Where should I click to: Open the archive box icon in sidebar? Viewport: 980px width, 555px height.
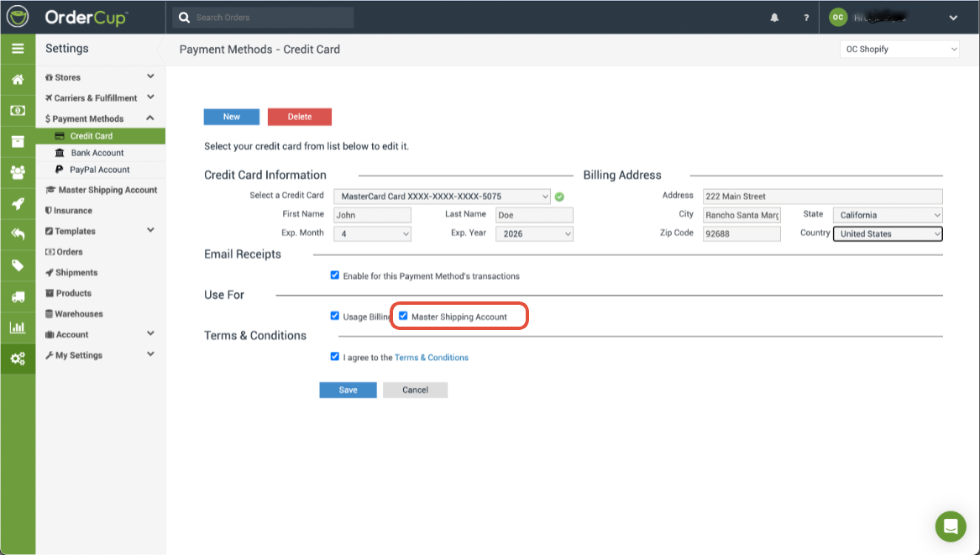point(18,141)
